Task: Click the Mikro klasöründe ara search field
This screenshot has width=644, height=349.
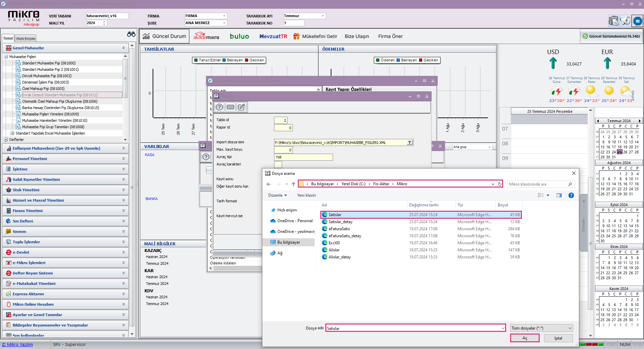Action: (x=537, y=184)
